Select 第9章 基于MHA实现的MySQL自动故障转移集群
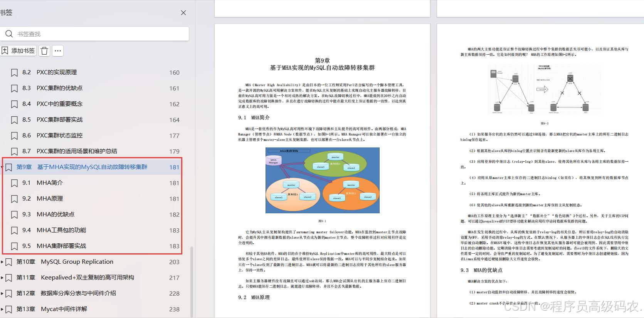 (82, 167)
